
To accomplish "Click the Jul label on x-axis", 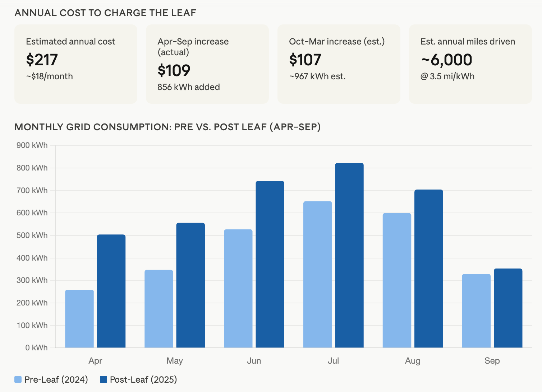I will pyautogui.click(x=333, y=361).
